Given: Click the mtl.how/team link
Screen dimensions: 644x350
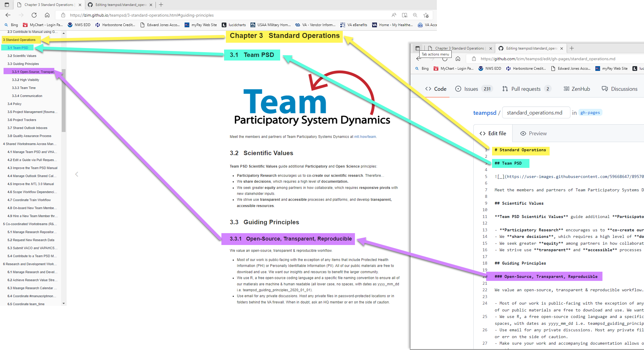Looking at the screenshot, I should tap(365, 137).
